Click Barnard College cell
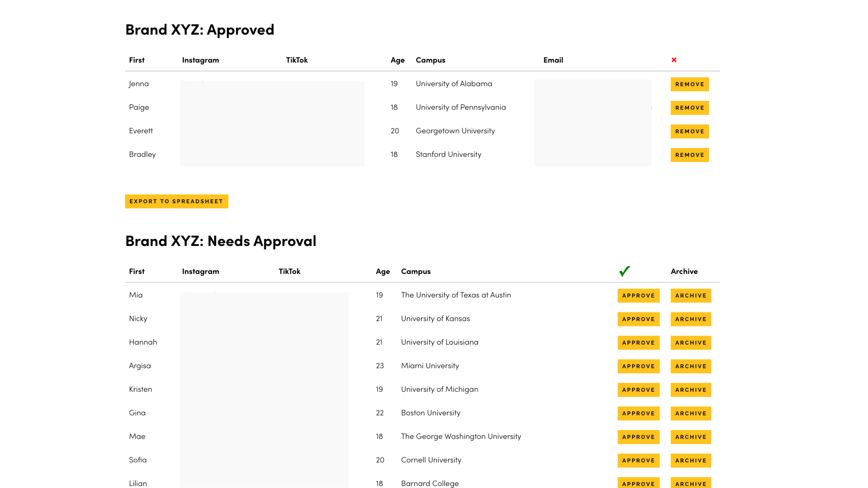 [430, 484]
